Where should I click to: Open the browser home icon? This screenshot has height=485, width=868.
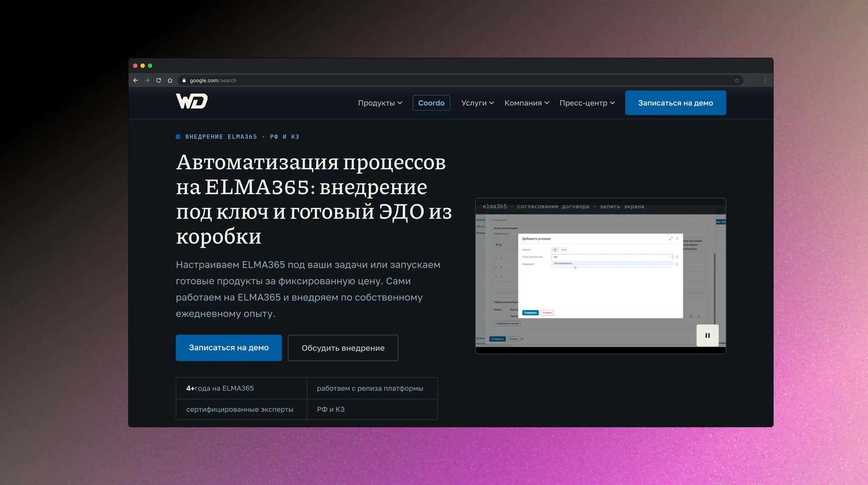[x=170, y=80]
